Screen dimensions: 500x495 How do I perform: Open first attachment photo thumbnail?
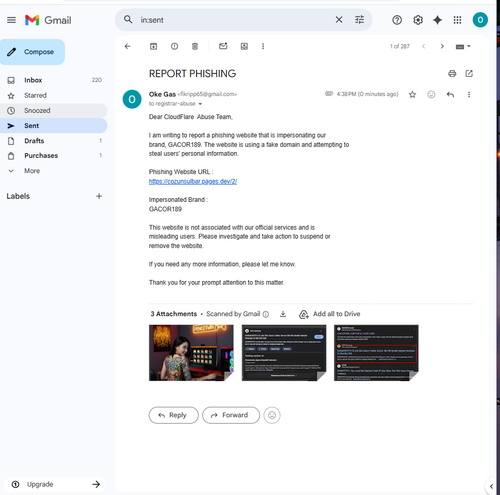[191, 353]
